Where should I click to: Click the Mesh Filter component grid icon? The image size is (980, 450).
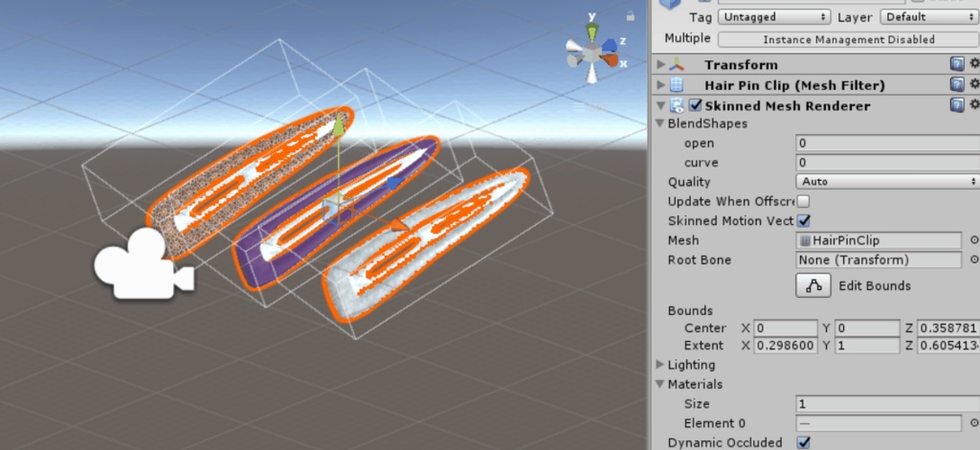point(677,85)
